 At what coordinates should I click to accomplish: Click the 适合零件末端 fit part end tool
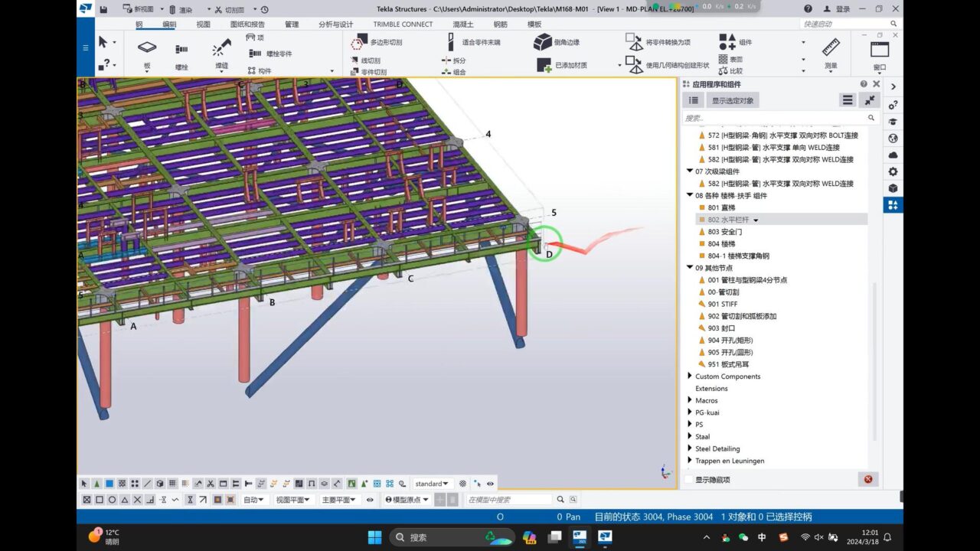[x=472, y=42]
